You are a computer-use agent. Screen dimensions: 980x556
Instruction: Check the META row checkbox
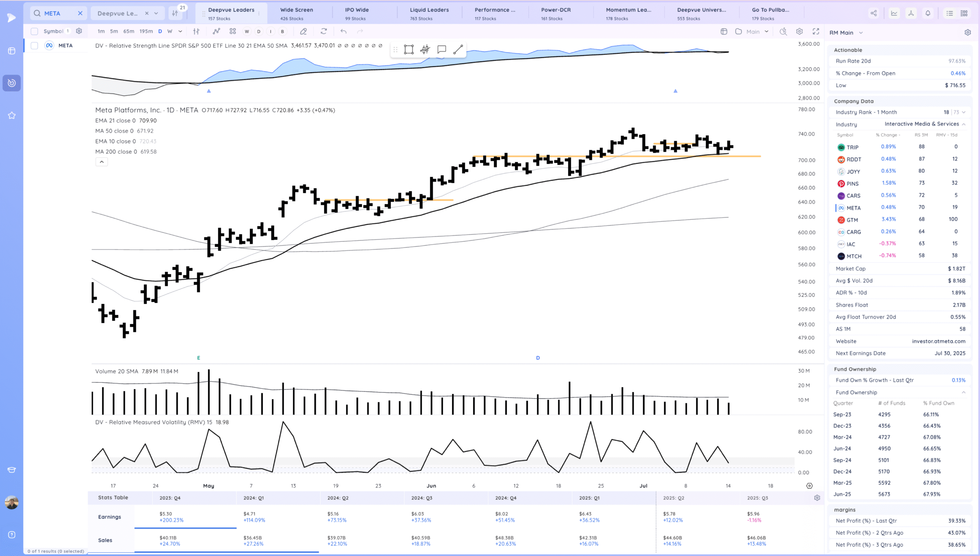(34, 46)
